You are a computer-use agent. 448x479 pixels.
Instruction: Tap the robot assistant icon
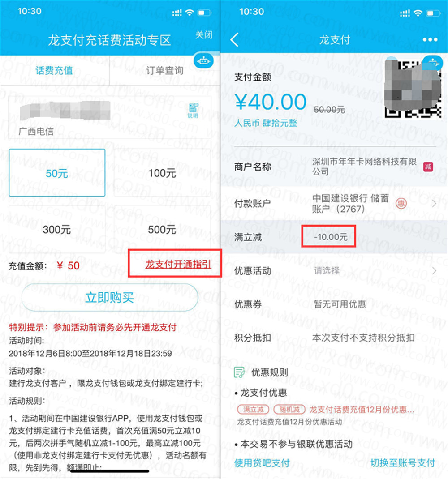(x=204, y=61)
